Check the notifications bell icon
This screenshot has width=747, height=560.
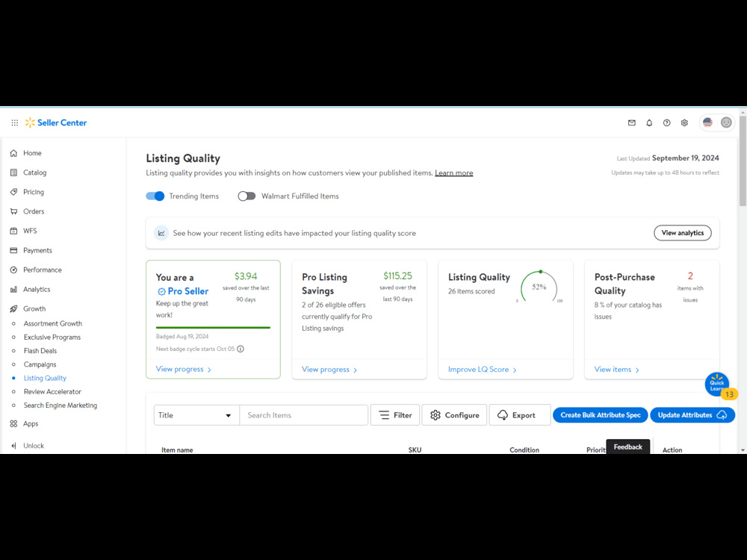tap(649, 122)
